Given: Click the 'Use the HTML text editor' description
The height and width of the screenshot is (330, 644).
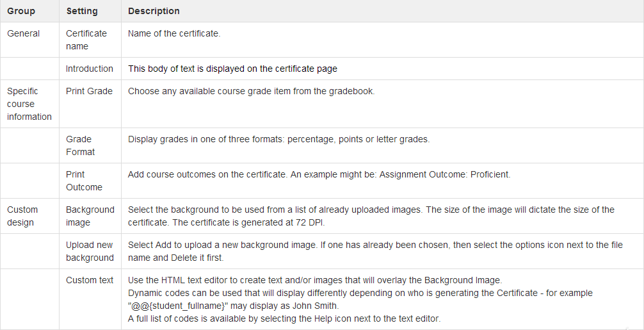Looking at the screenshot, I should (x=315, y=280).
